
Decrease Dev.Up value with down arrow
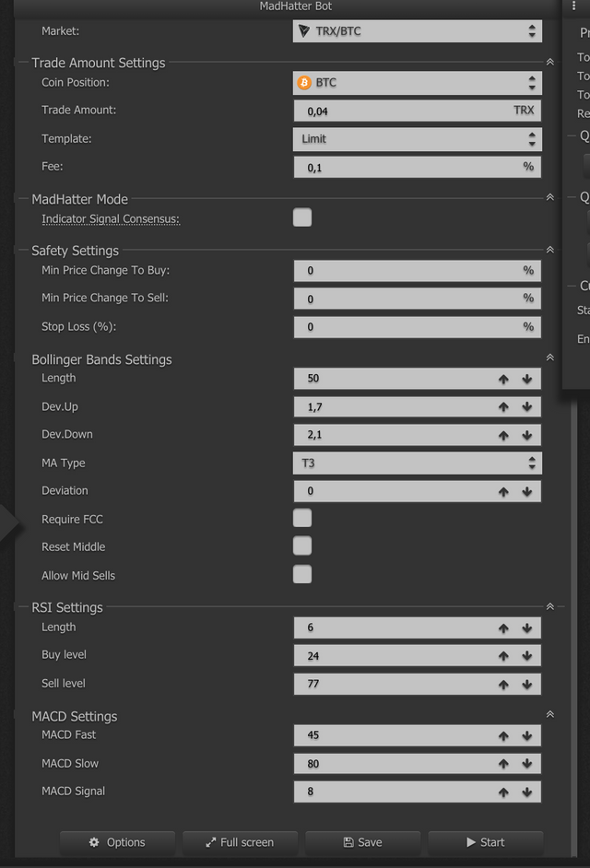(526, 407)
